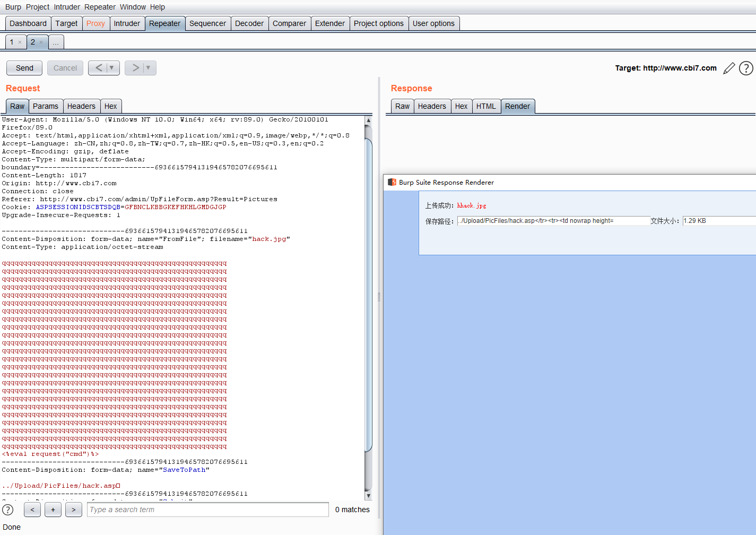
Task: Send the request
Action: tap(24, 68)
